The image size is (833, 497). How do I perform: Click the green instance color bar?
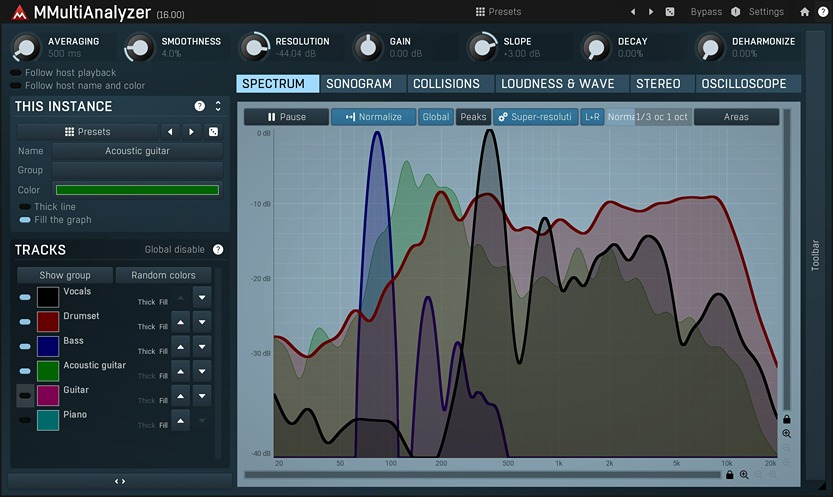[x=137, y=190]
